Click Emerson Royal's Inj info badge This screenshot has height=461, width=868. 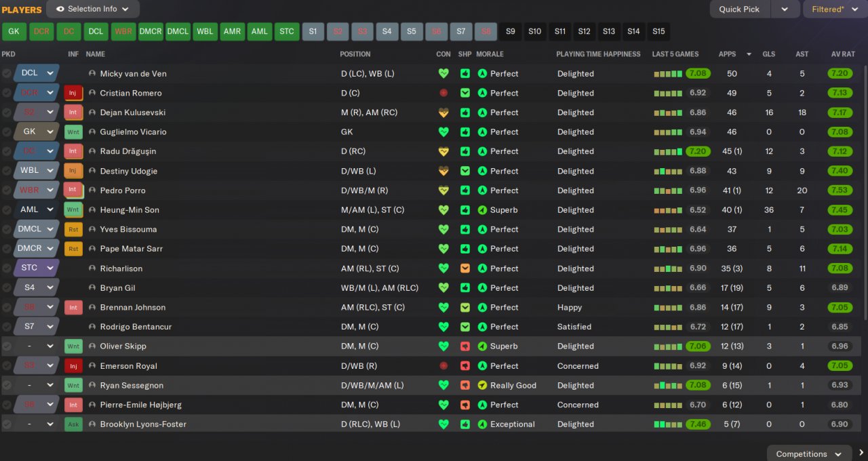pos(73,366)
